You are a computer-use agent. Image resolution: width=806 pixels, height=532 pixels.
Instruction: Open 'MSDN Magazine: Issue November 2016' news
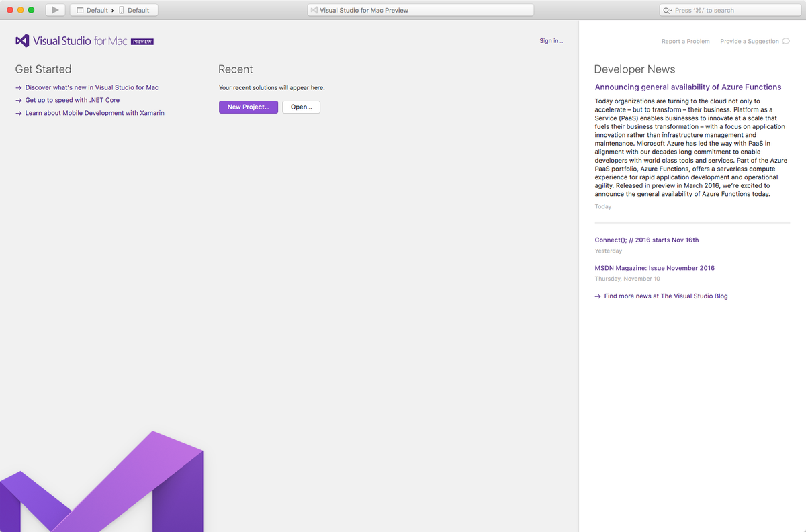[x=655, y=268]
